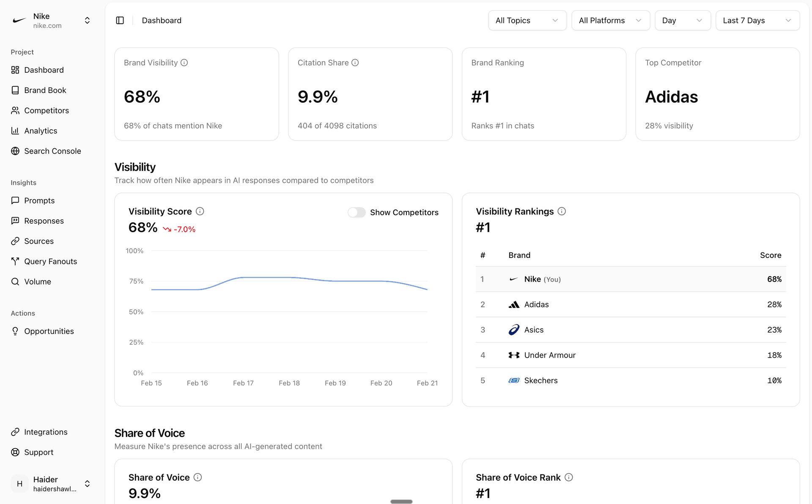
Task: Select Responses in the sidebar
Action: [43, 221]
